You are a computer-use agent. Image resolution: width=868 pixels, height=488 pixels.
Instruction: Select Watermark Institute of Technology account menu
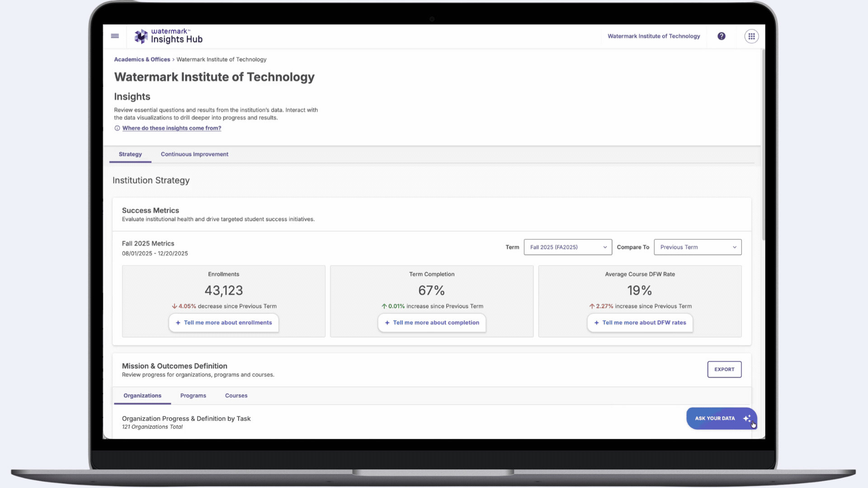click(654, 36)
